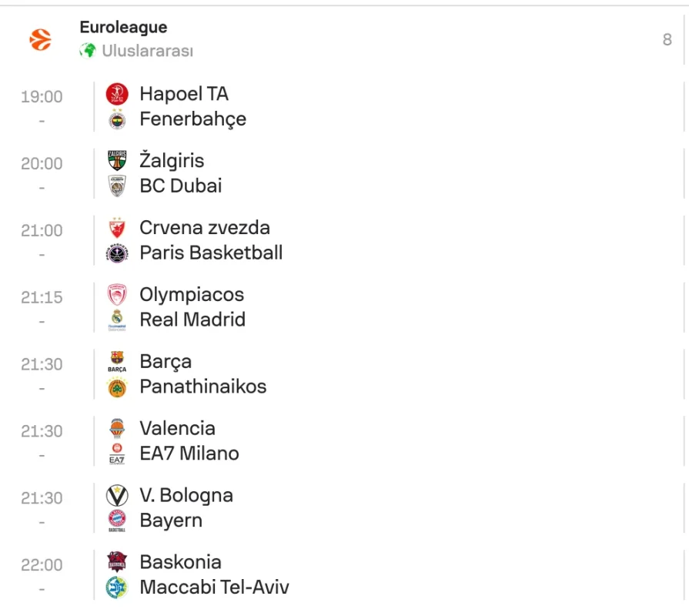Click the Olympiacos team logo
Viewport: 689px width, 616px height.
tap(117, 295)
